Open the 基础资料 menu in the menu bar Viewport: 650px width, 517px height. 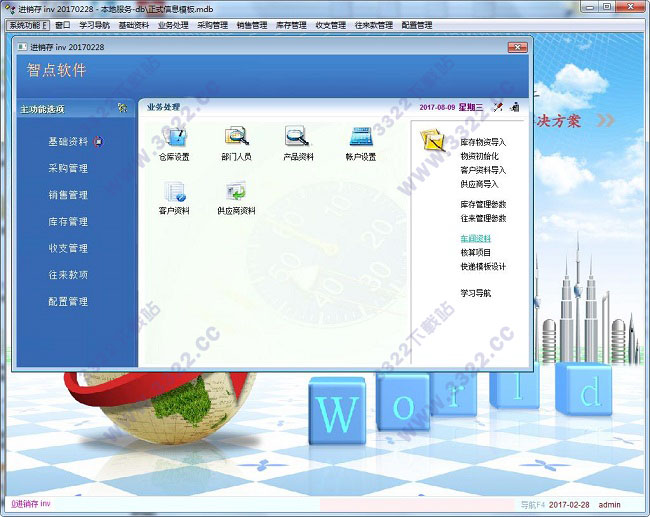tap(133, 25)
